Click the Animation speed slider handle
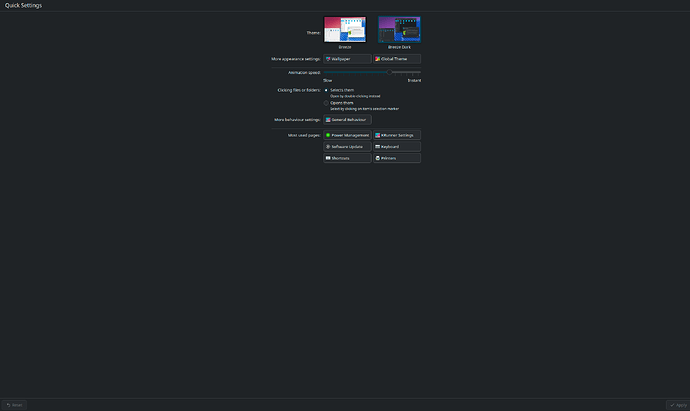The height and width of the screenshot is (411, 690). click(x=389, y=72)
